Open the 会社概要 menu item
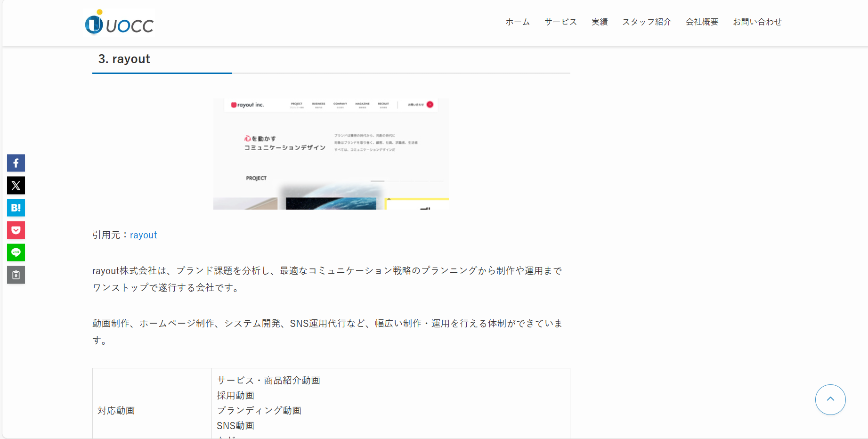Screen dimensions: 868x439 click(702, 22)
